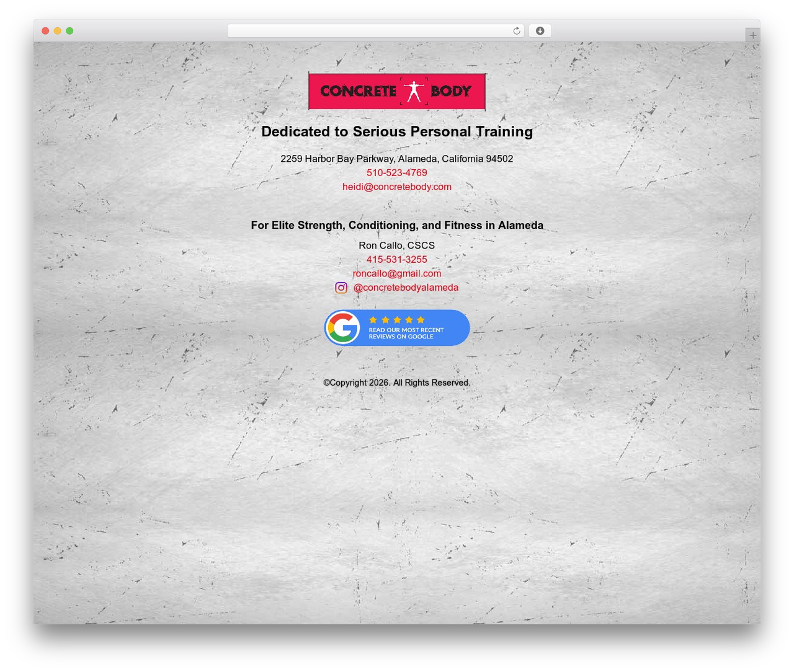This screenshot has width=794, height=672.
Task: Email heidi@concretebody.com
Action: coord(397,187)
